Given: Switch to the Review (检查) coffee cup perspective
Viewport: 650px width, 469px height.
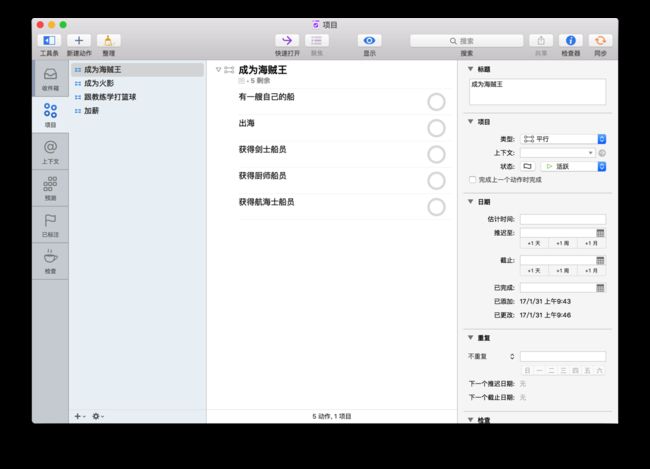Looking at the screenshot, I should pos(50,261).
